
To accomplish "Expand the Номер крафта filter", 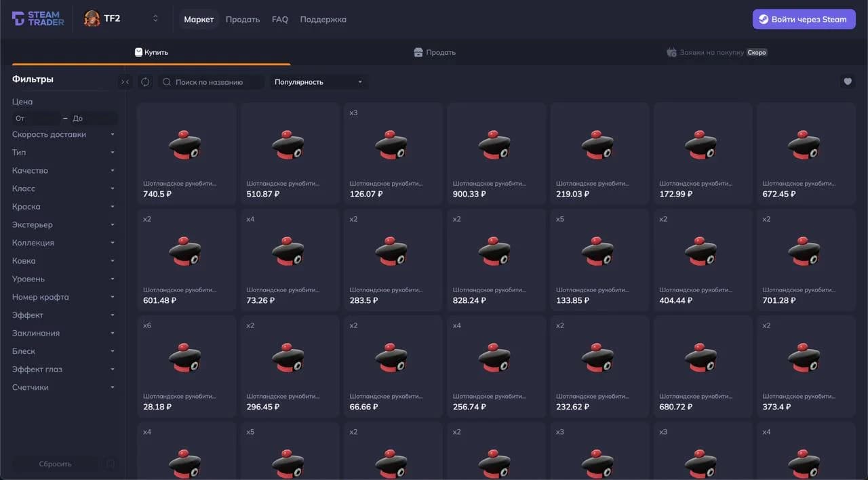I will (x=64, y=297).
